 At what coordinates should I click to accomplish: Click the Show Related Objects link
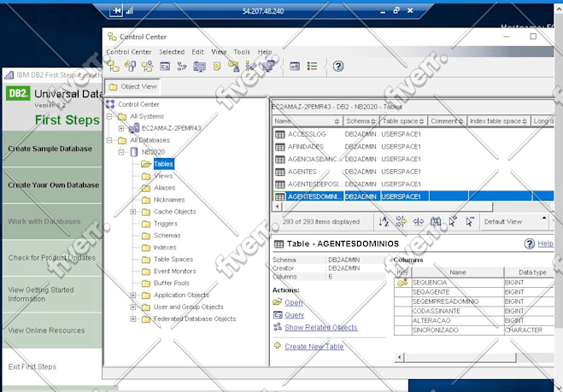click(320, 327)
